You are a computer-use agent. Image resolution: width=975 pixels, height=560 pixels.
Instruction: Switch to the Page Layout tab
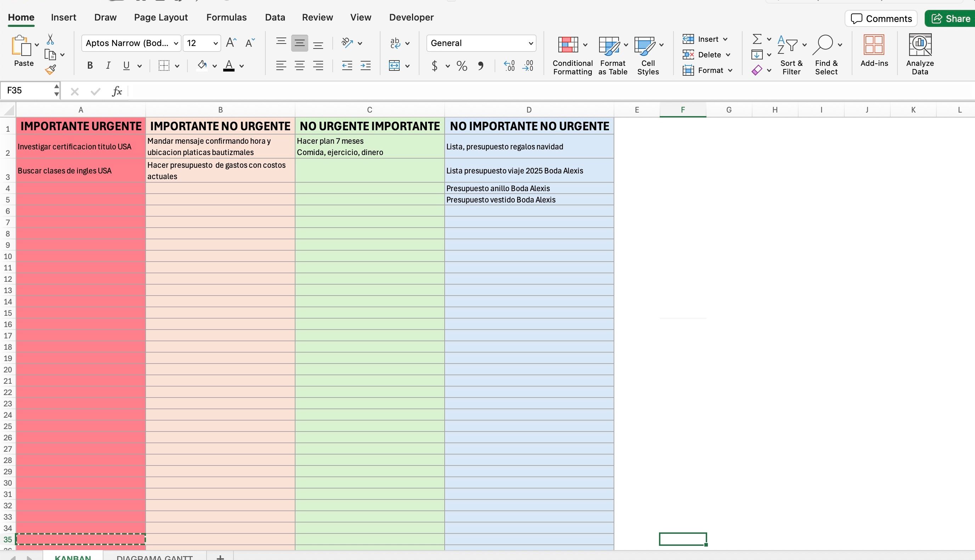(161, 17)
